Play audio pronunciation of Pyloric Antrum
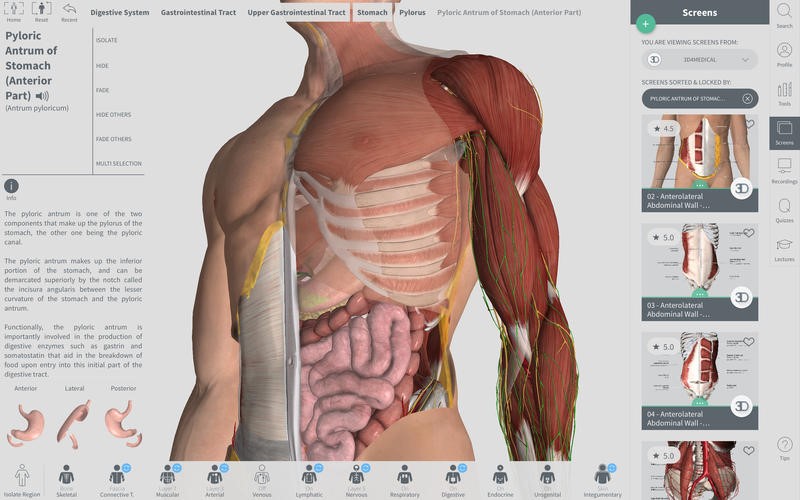Screen dimensions: 800x500 (x=42, y=96)
